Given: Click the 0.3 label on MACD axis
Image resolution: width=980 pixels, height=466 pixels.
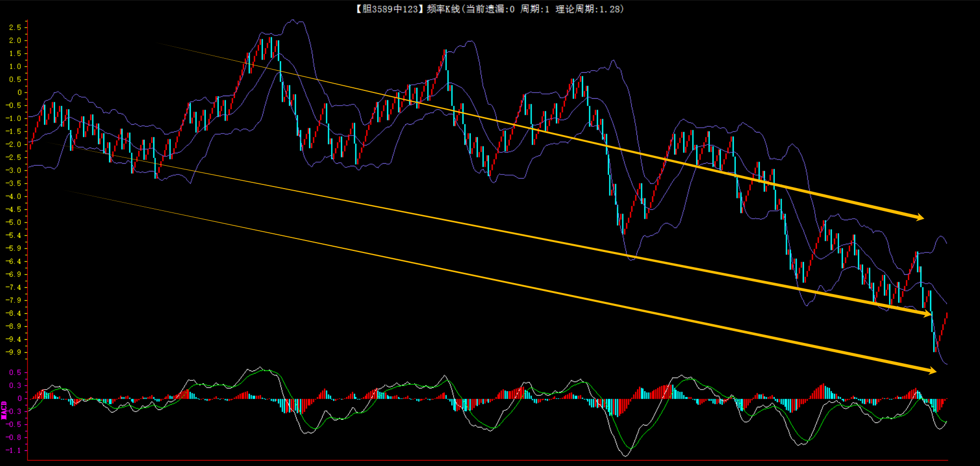Looking at the screenshot, I should [15, 385].
